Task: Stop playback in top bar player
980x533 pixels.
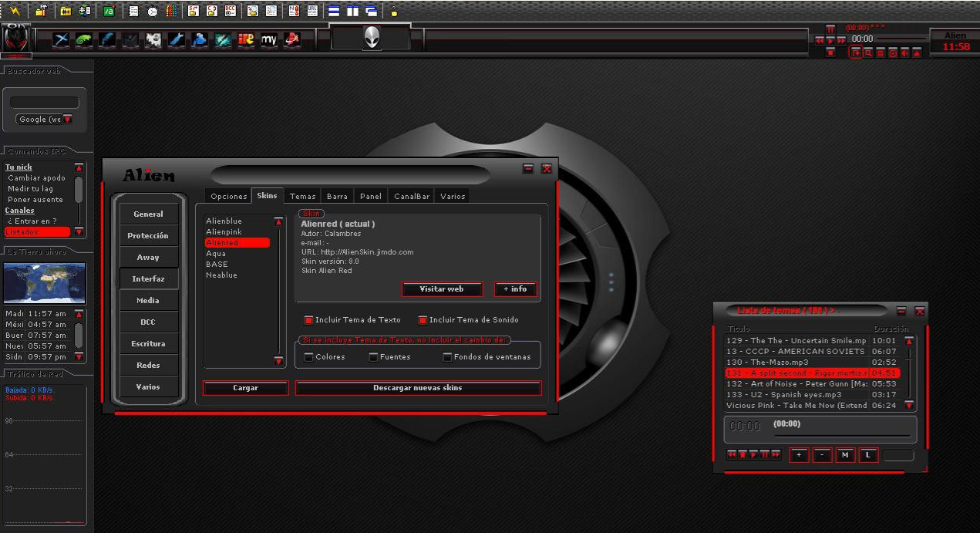Action: click(830, 52)
